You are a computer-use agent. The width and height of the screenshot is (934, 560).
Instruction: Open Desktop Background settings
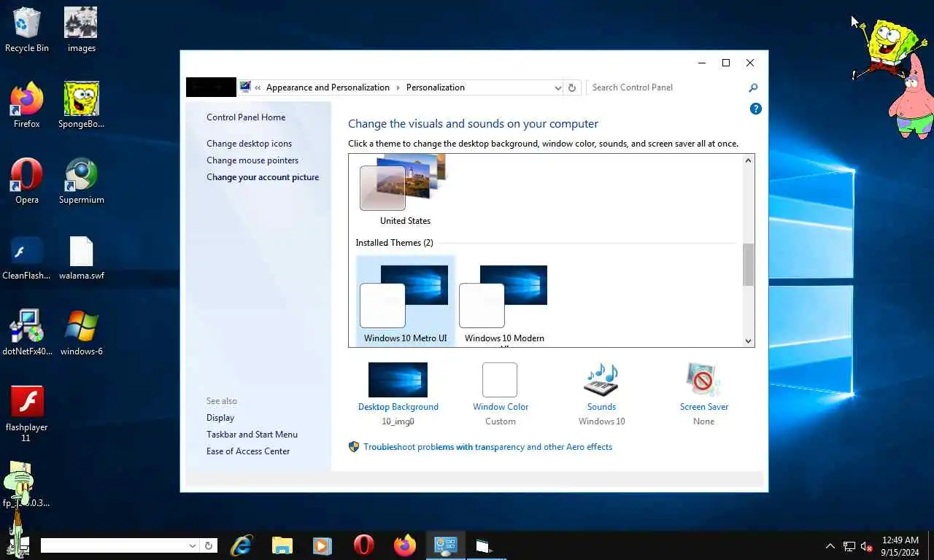click(x=398, y=394)
